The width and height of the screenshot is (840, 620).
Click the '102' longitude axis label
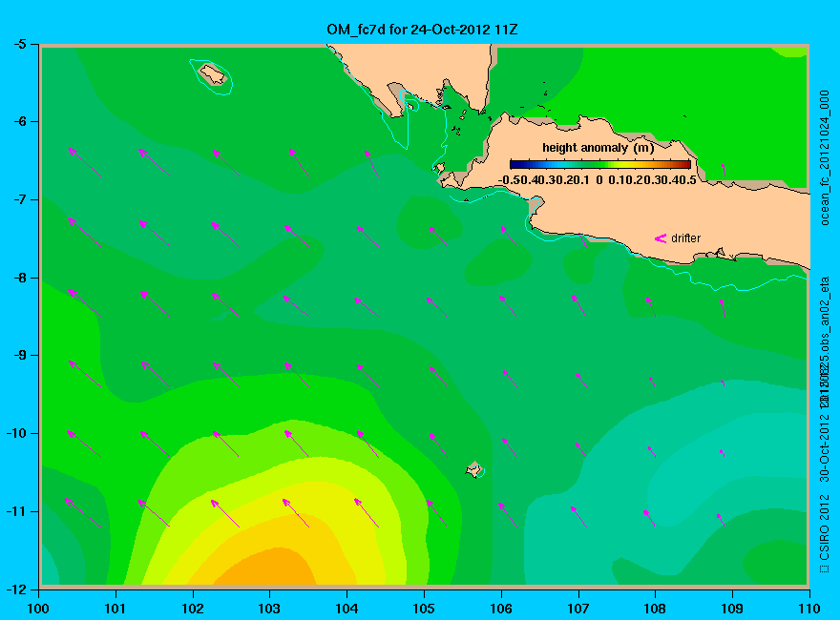click(192, 609)
